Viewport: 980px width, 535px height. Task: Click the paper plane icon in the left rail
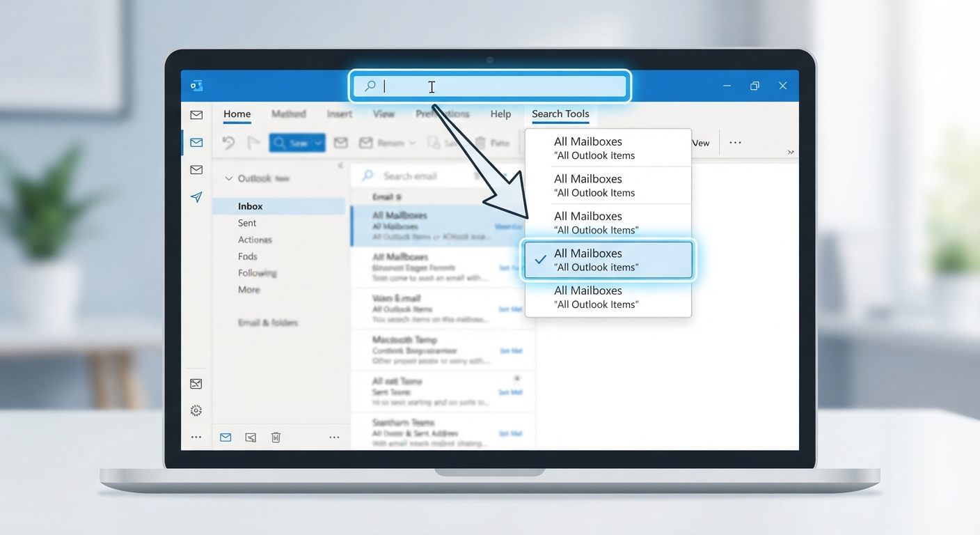coord(196,197)
